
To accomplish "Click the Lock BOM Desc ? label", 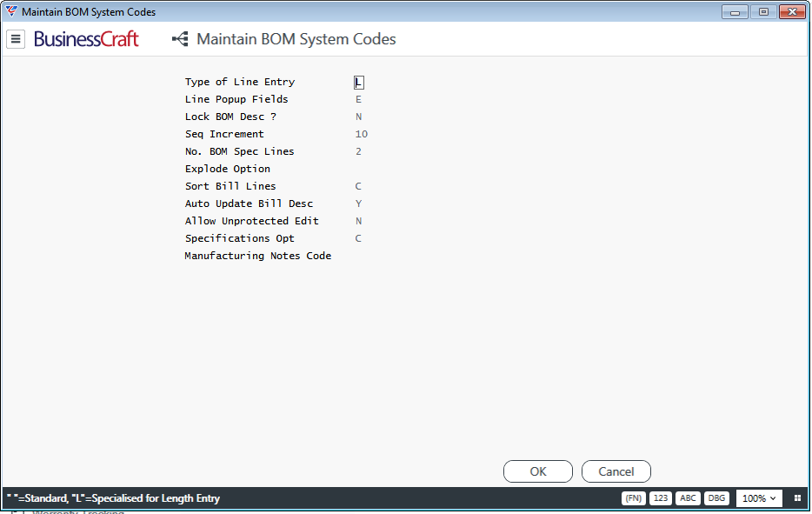I will 231,117.
